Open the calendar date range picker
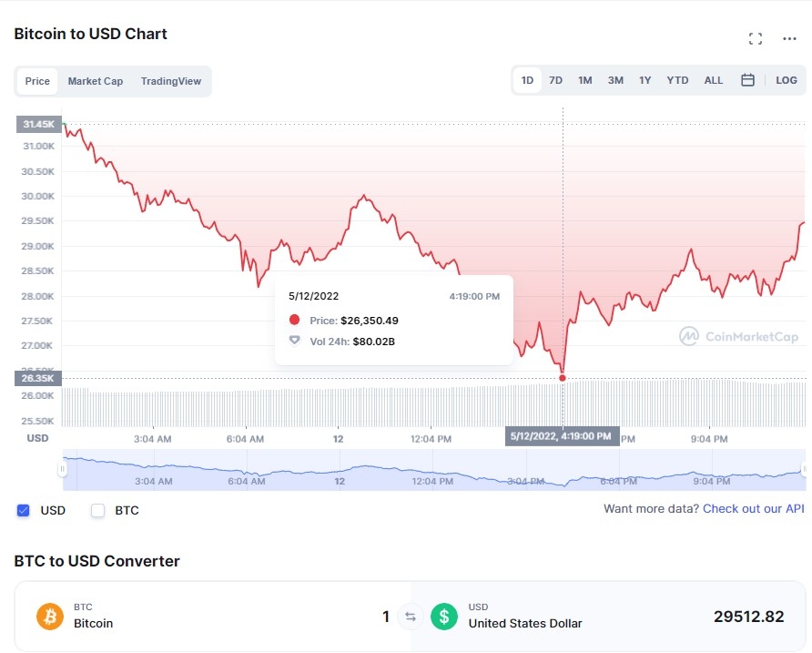Screen dimensions: 812x653 click(x=747, y=80)
